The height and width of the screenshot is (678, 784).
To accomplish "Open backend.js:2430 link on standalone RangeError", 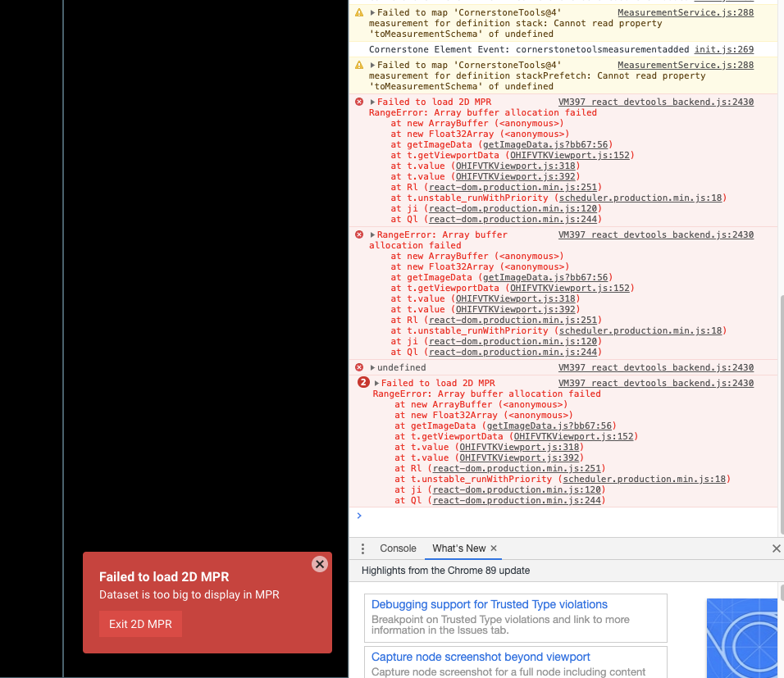I will [x=656, y=235].
